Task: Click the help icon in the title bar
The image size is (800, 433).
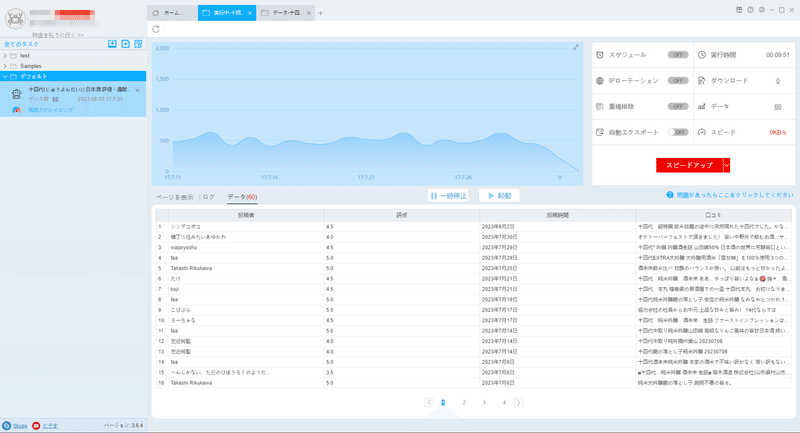Action: 750,10
